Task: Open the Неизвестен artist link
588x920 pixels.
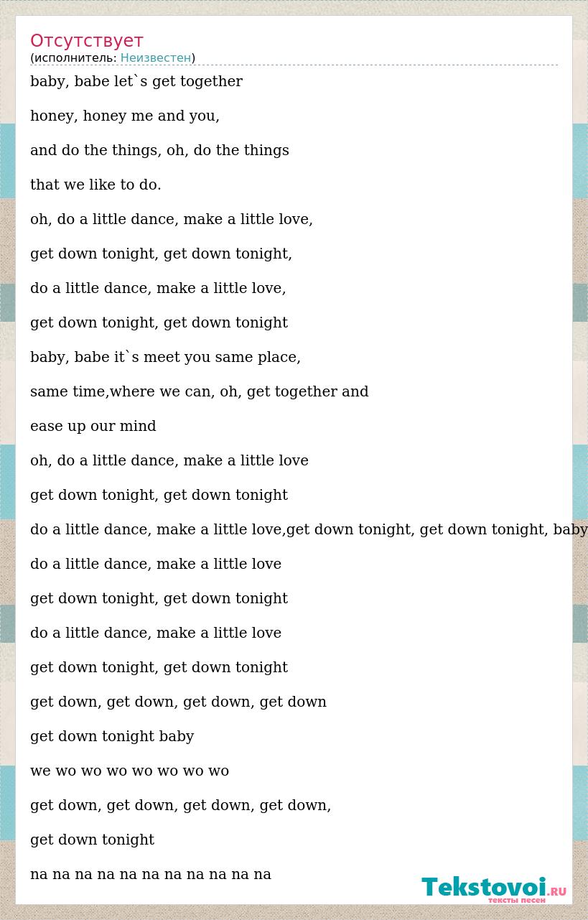Action: 156,58
